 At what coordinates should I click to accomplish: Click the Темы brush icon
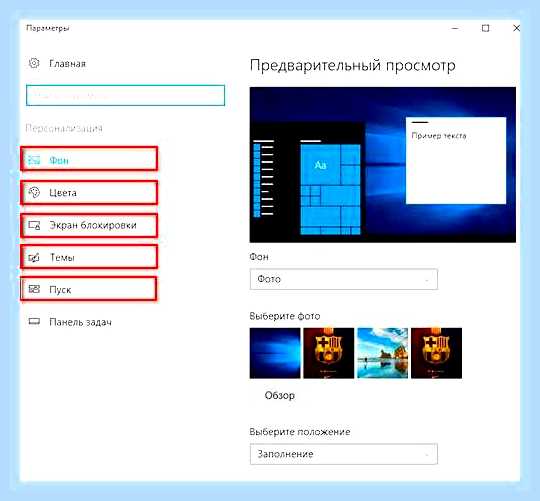pos(34,257)
